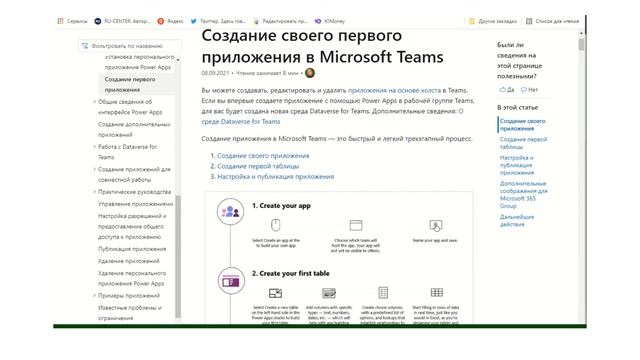Click the Create your first table step icon
The width and height of the screenshot is (640, 360).
coord(231,281)
